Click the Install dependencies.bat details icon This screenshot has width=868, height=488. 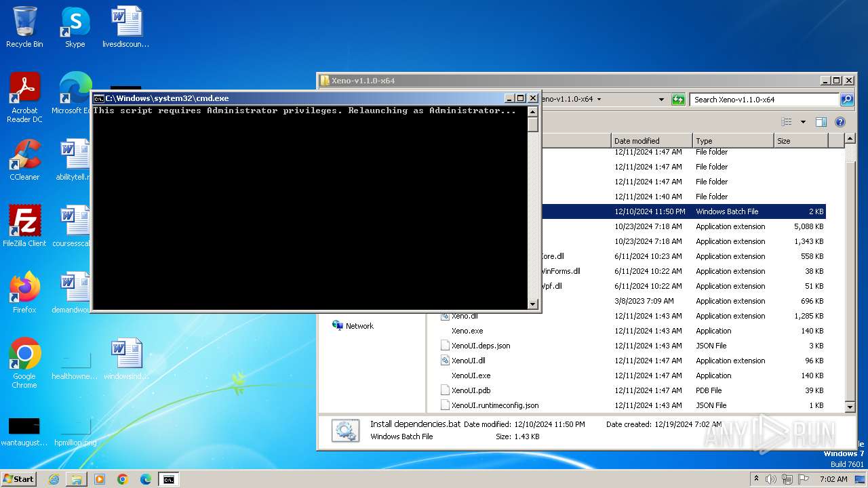(x=346, y=431)
